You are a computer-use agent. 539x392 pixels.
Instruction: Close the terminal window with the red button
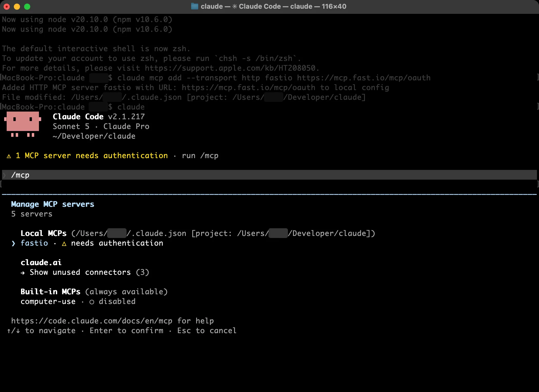(x=7, y=7)
